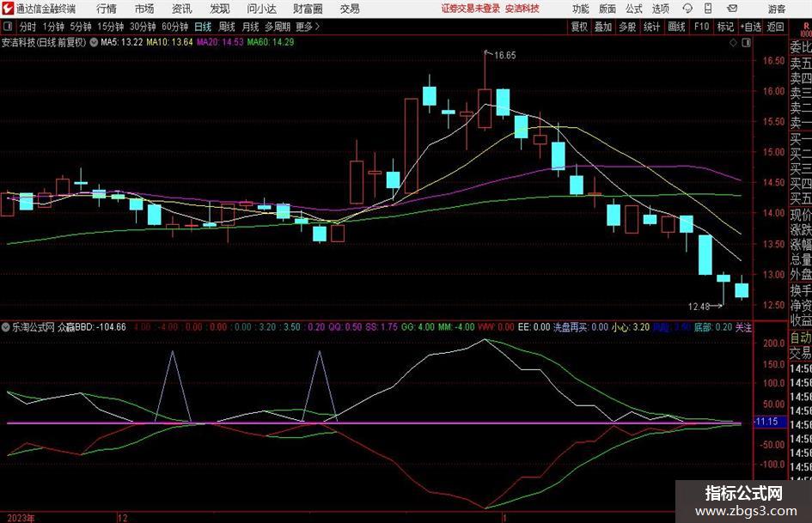The image size is (812, 523).
Task: Open the 版面 menu
Action: click(x=607, y=9)
